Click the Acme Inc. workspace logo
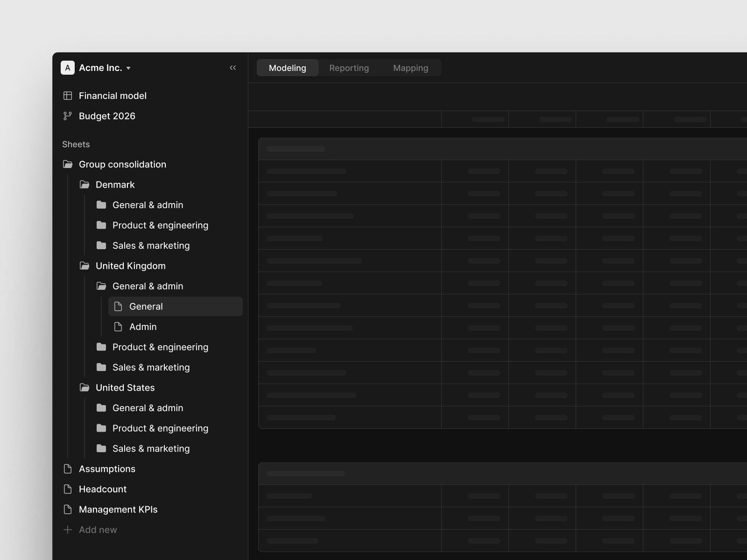Screen dimensions: 747x560 point(68,68)
